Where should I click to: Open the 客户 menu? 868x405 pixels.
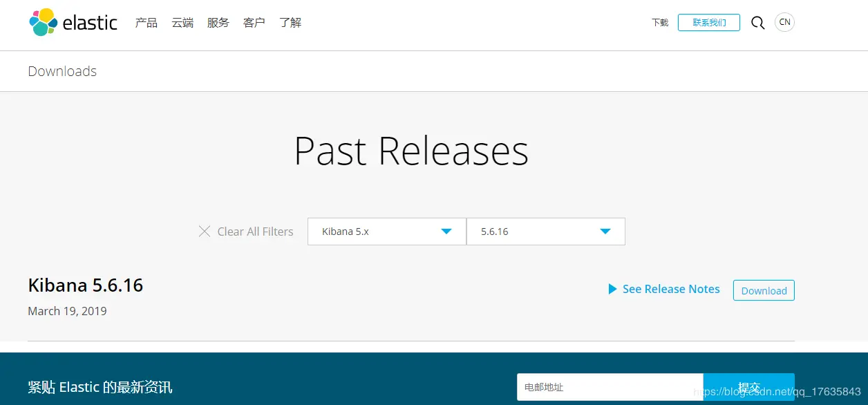(x=254, y=23)
